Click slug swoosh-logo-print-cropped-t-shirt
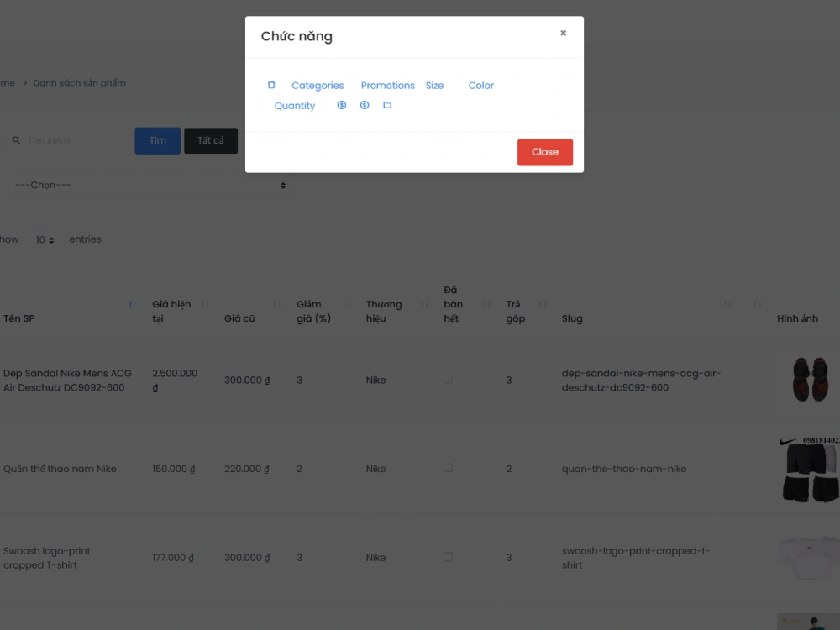Image resolution: width=840 pixels, height=630 pixels. 636,558
